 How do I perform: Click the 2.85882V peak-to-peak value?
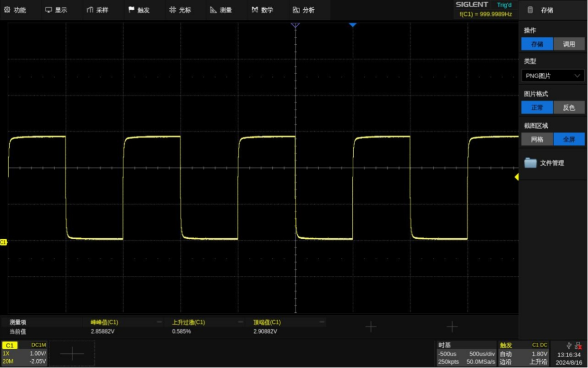(103, 331)
